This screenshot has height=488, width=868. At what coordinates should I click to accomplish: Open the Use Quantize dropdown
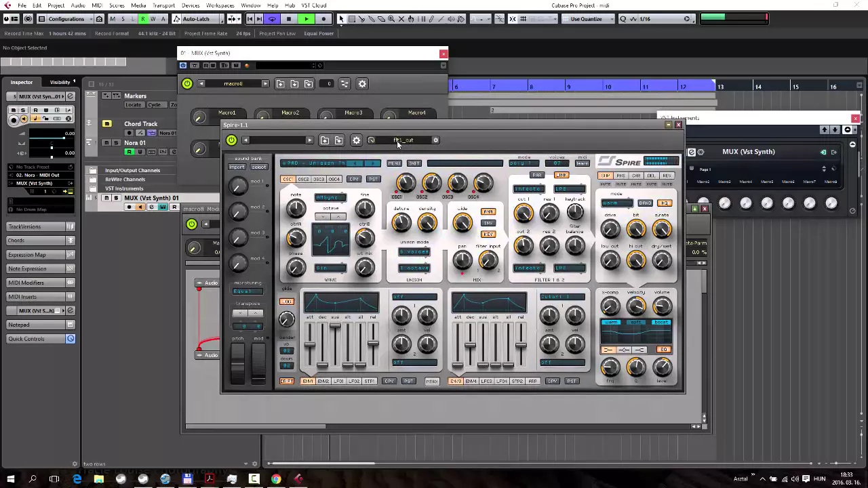point(589,19)
